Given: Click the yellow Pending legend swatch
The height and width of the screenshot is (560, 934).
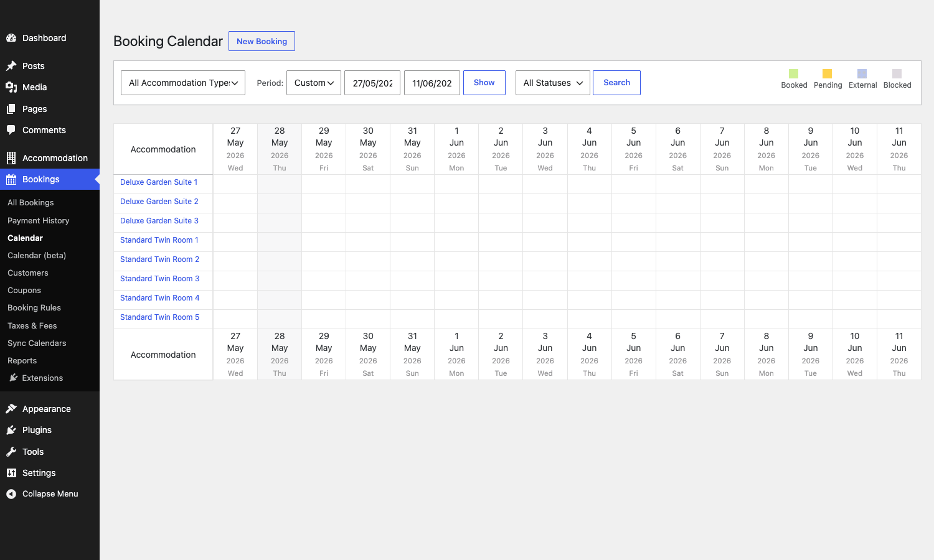Looking at the screenshot, I should pos(827,73).
